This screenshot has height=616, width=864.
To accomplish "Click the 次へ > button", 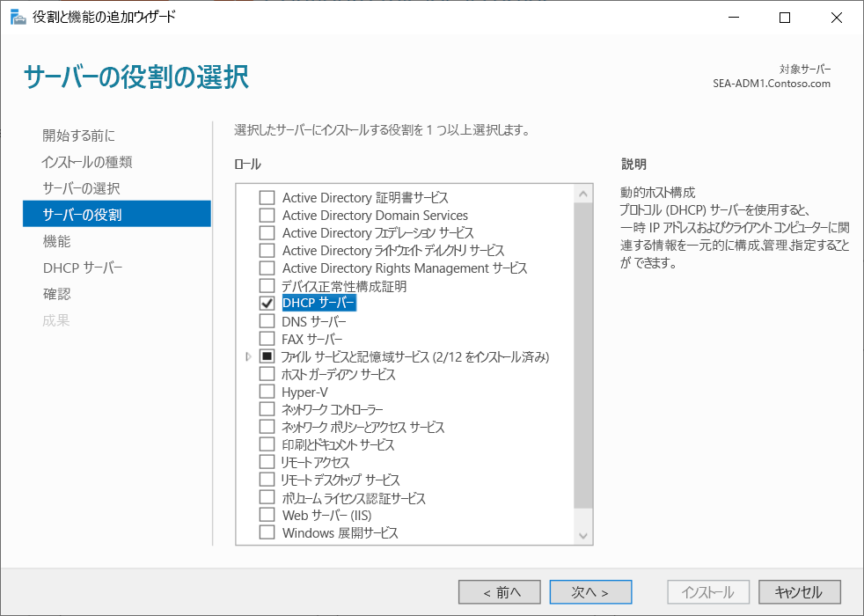I will (590, 592).
